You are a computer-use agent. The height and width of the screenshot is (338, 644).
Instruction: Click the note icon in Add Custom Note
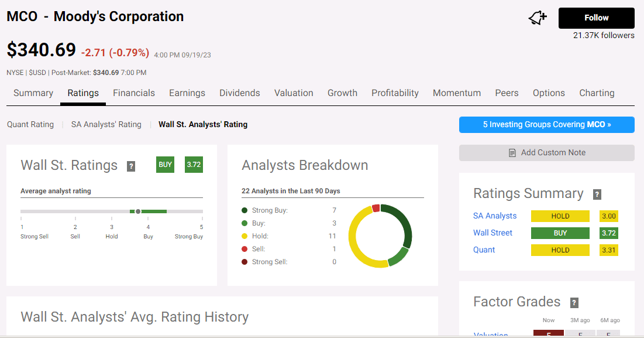(x=512, y=152)
